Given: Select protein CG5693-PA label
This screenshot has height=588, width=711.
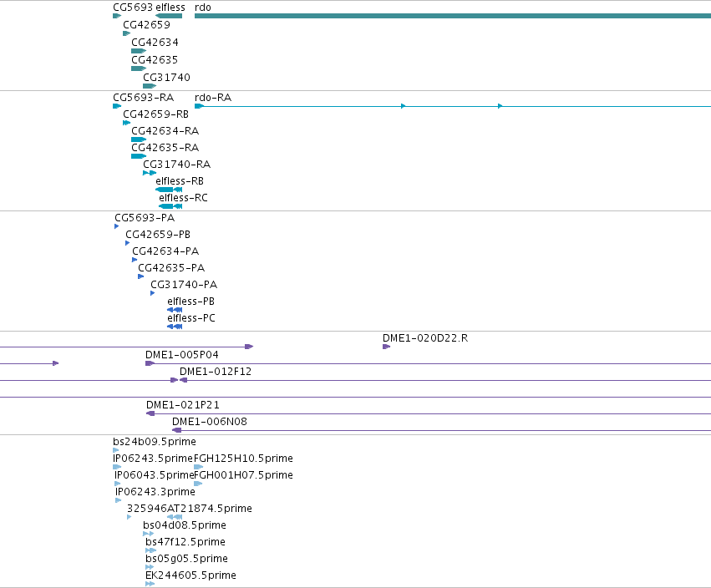Looking at the screenshot, I should pos(145,218).
